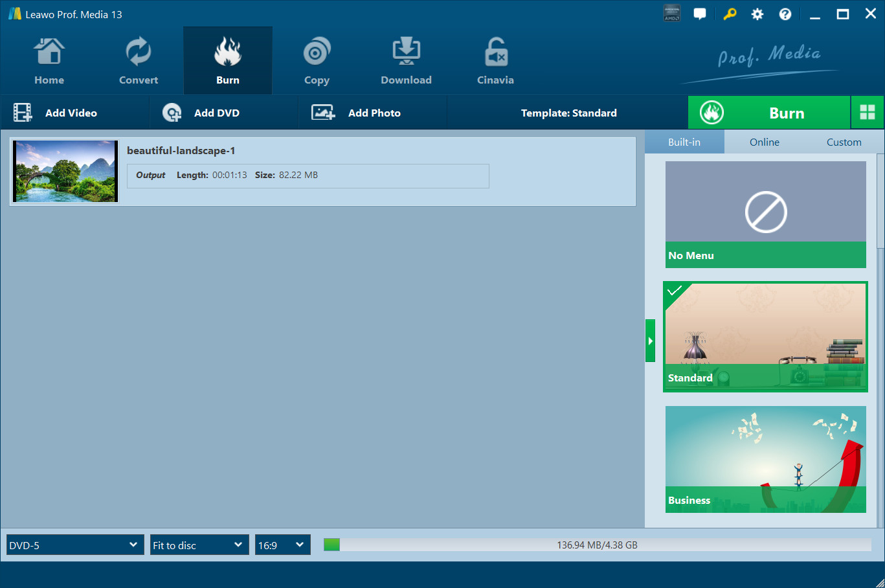
Task: Click the yellow key registration icon
Action: pyautogui.click(x=730, y=14)
